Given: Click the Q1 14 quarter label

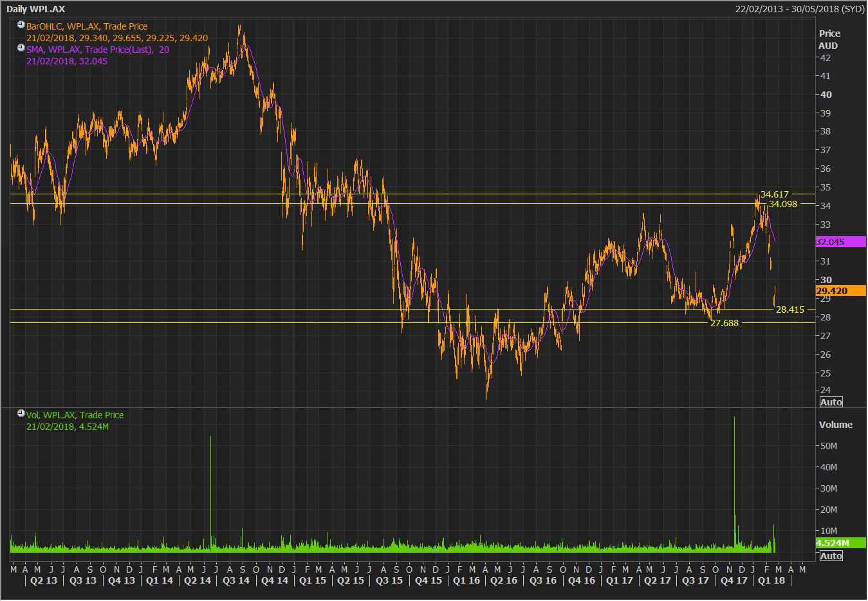Looking at the screenshot, I should (160, 580).
